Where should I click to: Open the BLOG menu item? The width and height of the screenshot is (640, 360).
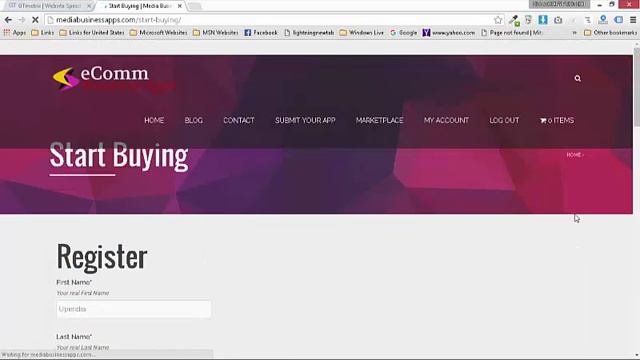pos(193,120)
